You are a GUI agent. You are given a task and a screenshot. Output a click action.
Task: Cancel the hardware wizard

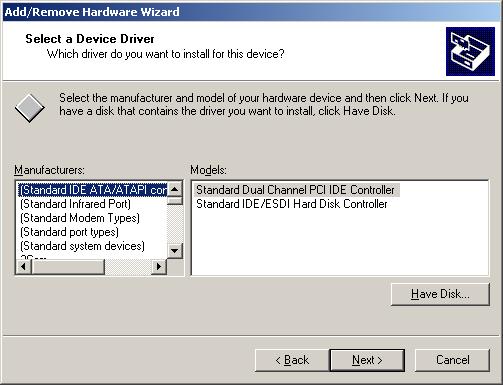pos(452,360)
